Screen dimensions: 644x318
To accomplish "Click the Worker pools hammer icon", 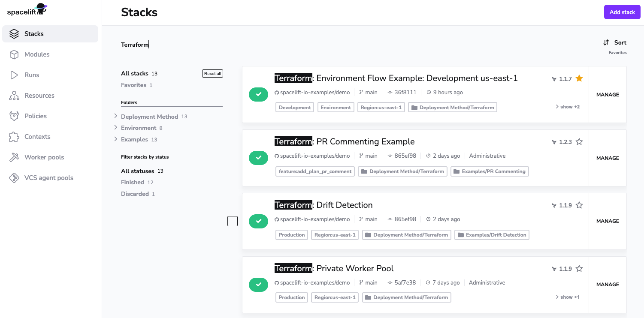I will [x=14, y=157].
